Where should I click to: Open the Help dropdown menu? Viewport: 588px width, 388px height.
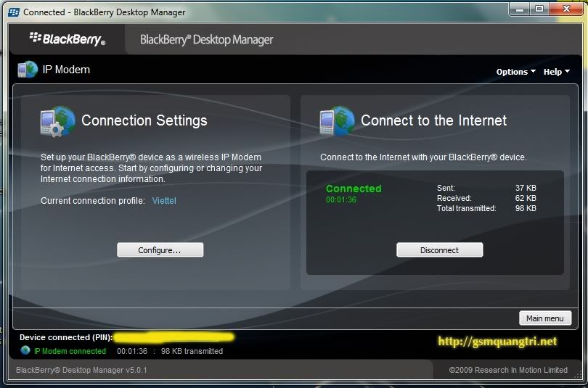click(x=557, y=72)
